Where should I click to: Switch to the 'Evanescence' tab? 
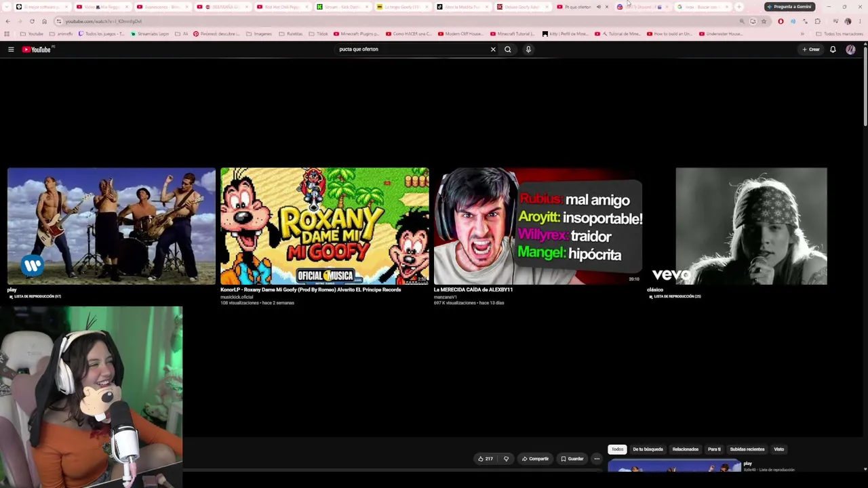(161, 7)
